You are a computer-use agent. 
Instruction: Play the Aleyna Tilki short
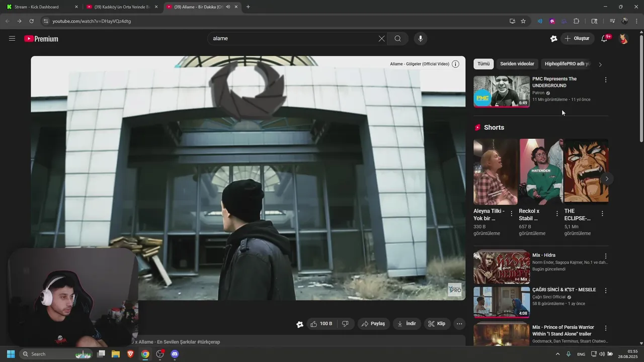(495, 171)
